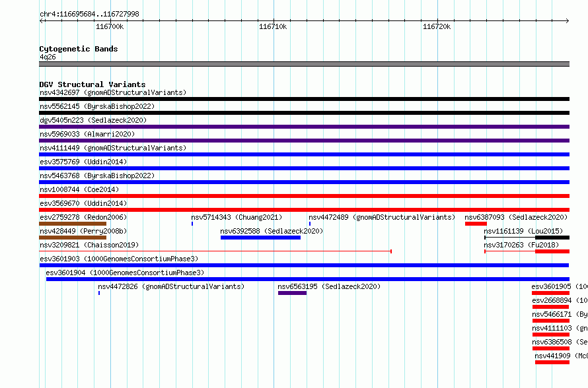Open the nsv6563195 Sedlazeck2020 label
This screenshot has height=388, width=588.
click(x=329, y=286)
